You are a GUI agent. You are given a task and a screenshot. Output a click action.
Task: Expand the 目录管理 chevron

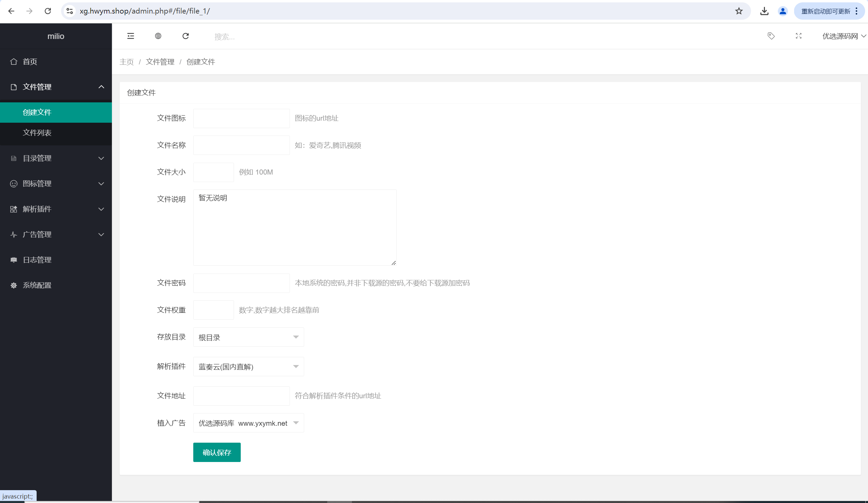pos(101,158)
